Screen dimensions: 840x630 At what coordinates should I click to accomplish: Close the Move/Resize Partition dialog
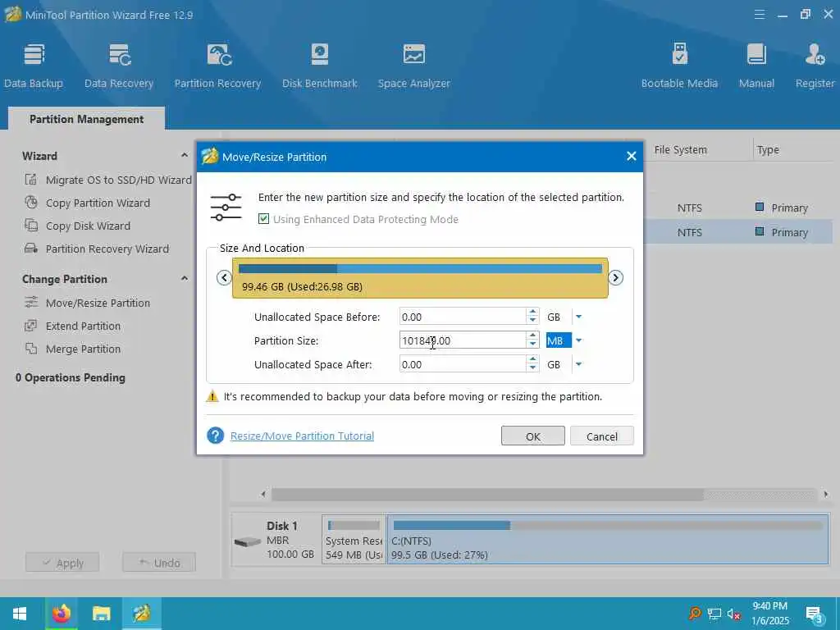click(631, 156)
